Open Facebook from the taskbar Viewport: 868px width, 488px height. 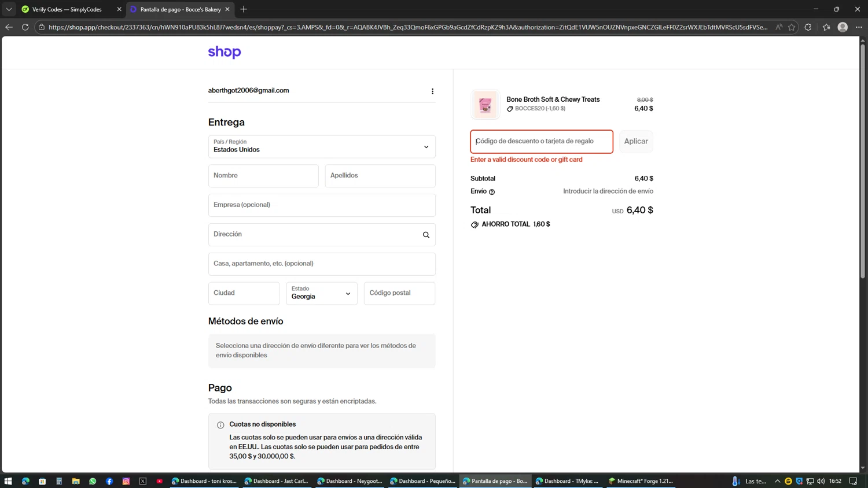click(x=109, y=481)
